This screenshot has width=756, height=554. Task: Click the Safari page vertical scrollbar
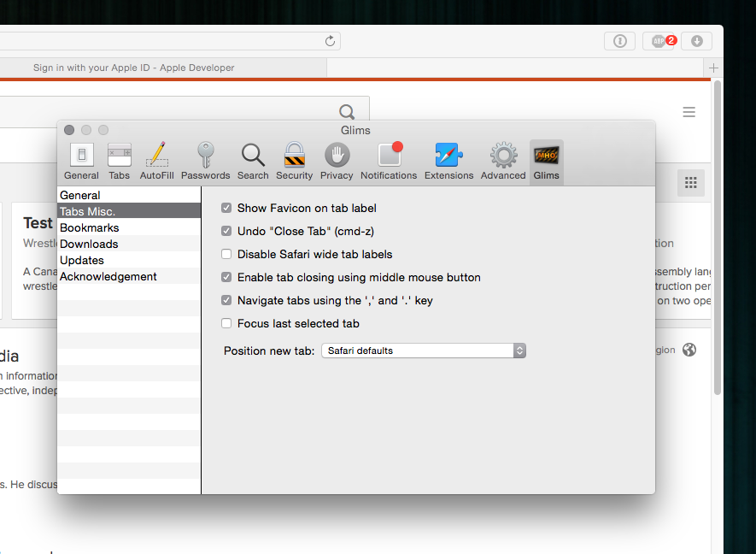[718, 238]
